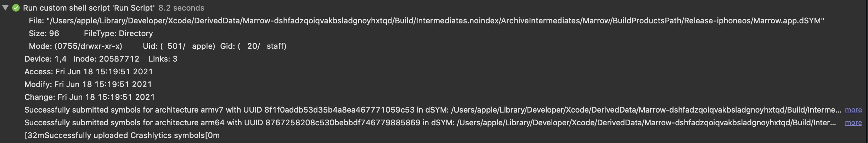Click the Uid 501 apple entry
This screenshot has width=868, height=143.
[x=179, y=46]
